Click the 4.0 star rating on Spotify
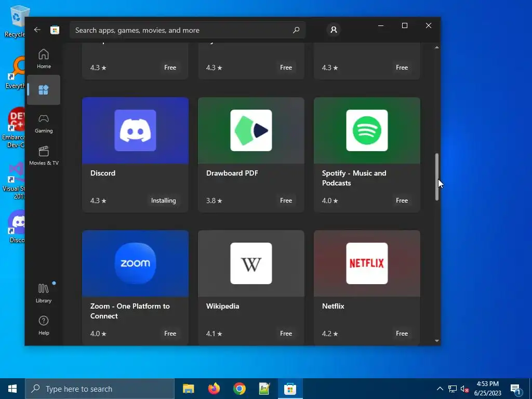532x399 pixels. point(330,201)
